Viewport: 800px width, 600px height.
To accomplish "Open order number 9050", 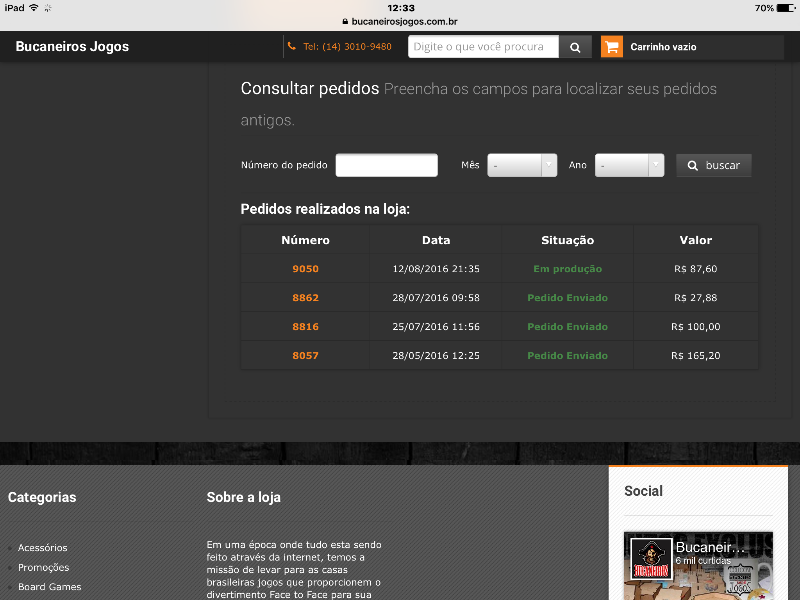I will coord(305,269).
